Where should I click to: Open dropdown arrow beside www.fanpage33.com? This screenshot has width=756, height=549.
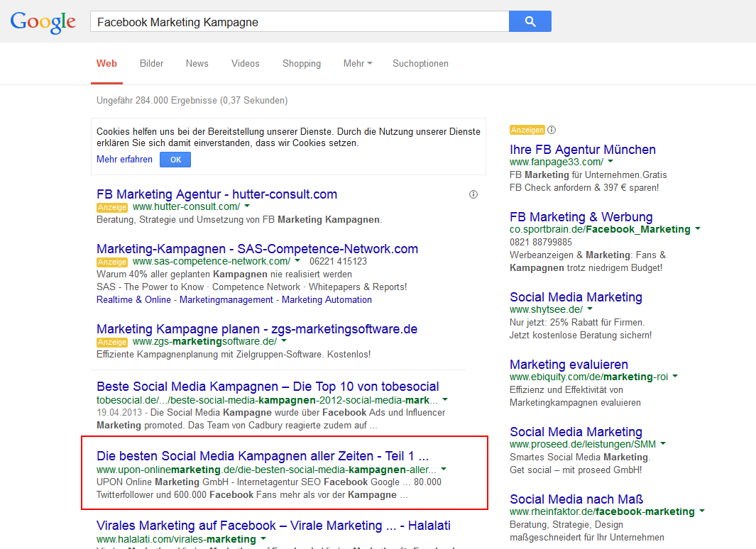(610, 162)
